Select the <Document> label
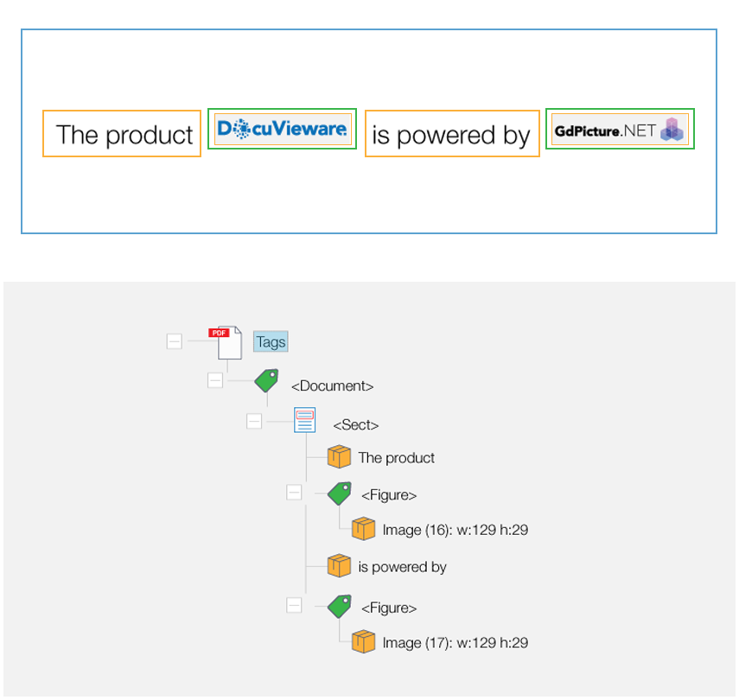 332,386
